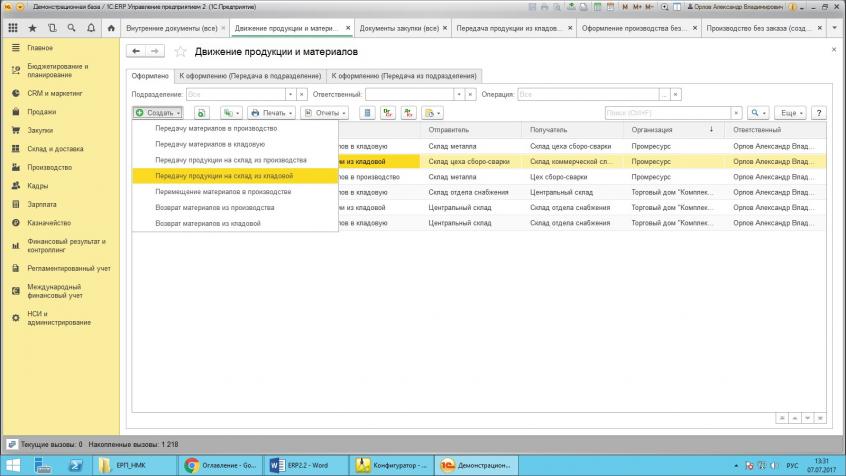Open the Еще menu dropdown
Image resolution: width=846 pixels, height=476 pixels.
[791, 113]
